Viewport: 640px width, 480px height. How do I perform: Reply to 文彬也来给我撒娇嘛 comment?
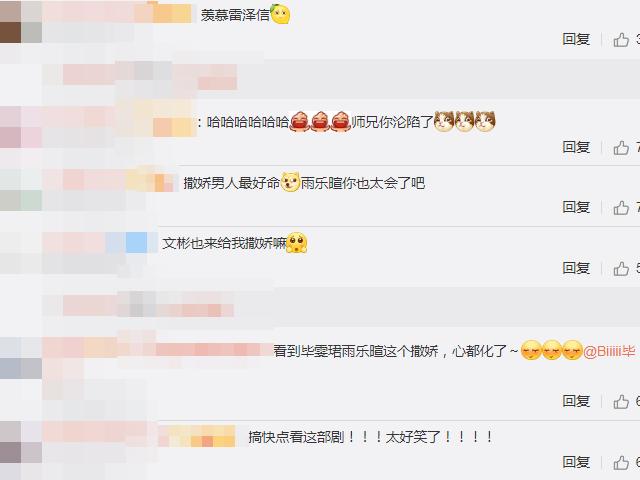pos(576,268)
